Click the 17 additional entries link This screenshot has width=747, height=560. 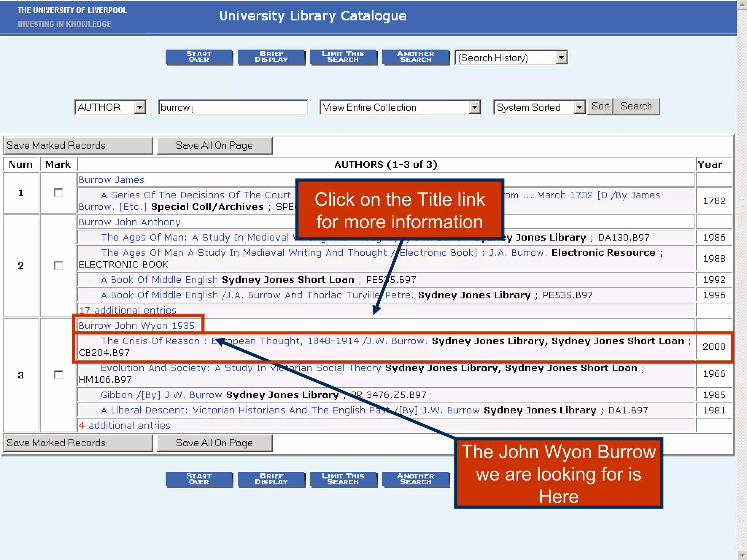coord(128,310)
